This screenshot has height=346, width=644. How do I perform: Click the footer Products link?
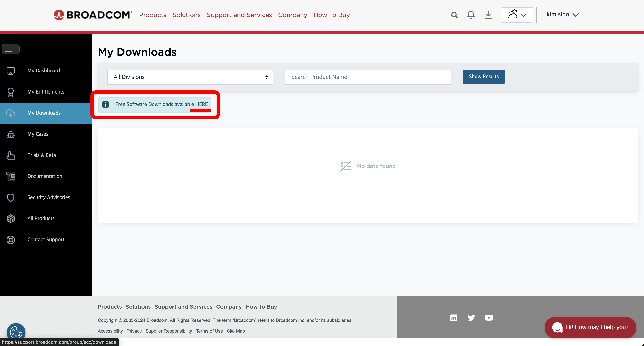coord(110,307)
